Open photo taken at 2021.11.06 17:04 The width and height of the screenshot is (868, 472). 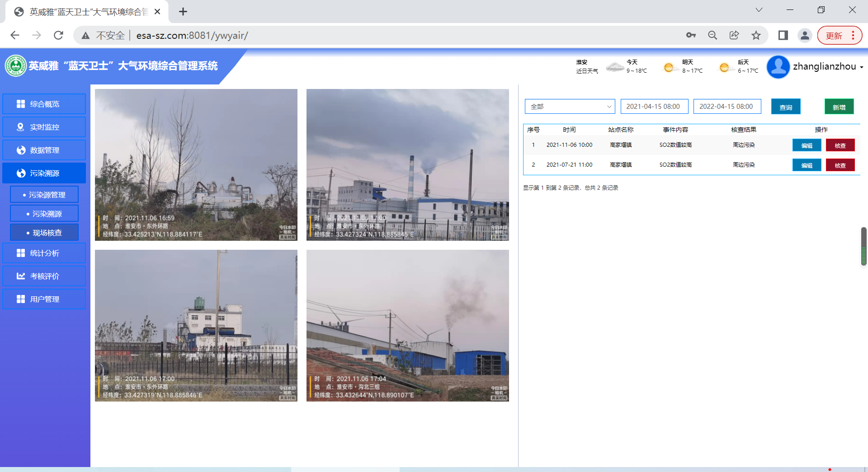pos(408,325)
